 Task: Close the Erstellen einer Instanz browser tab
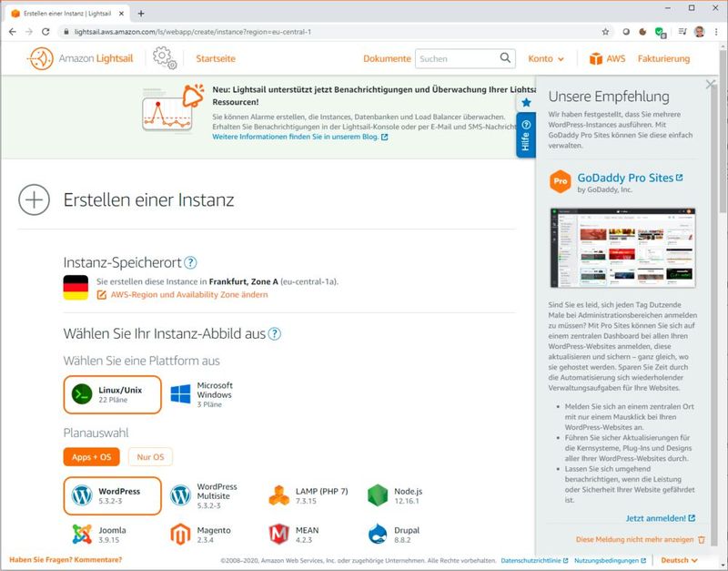point(121,14)
